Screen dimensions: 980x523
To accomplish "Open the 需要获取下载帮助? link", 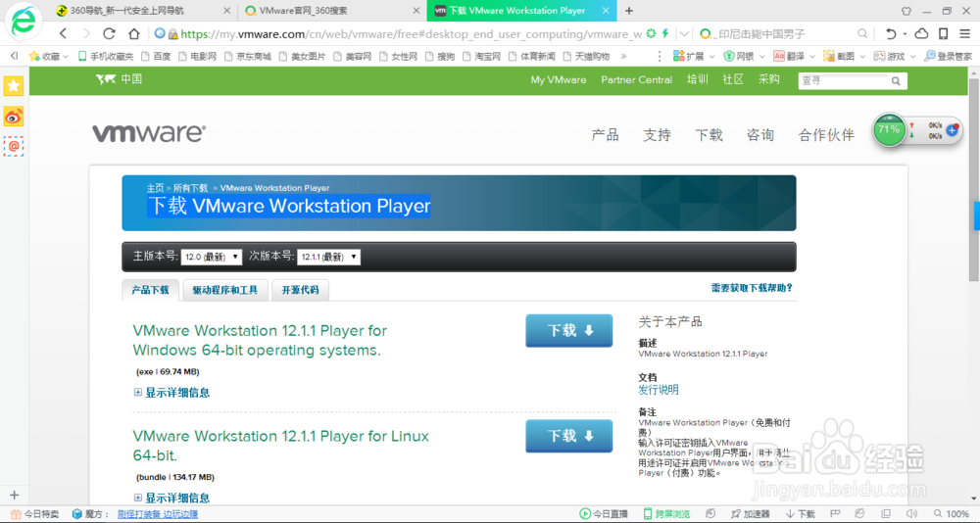I will [x=752, y=288].
